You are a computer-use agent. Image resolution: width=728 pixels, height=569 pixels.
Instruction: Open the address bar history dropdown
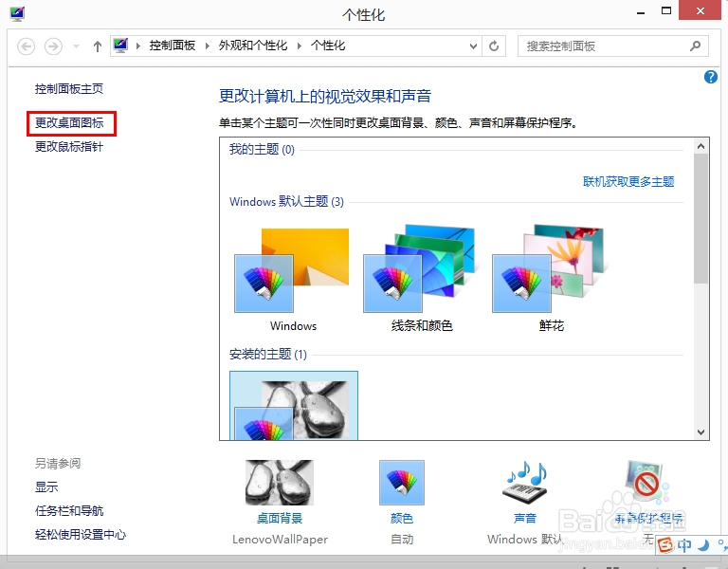[473, 46]
